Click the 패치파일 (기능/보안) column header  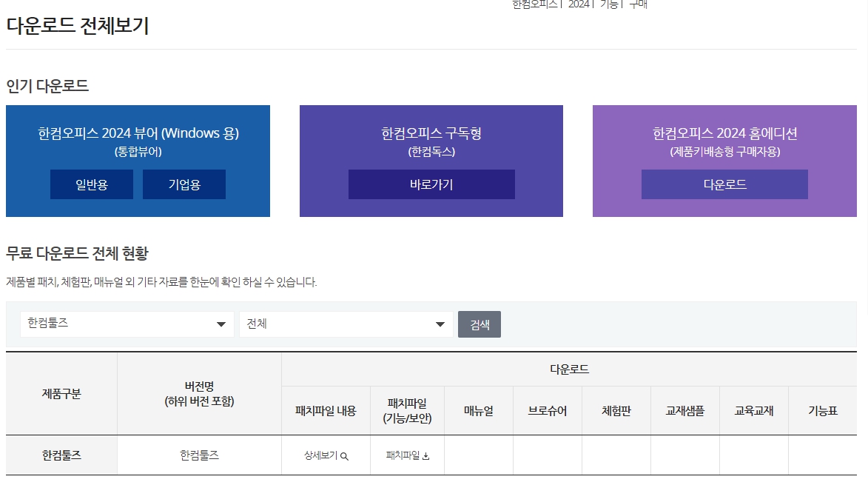point(408,411)
